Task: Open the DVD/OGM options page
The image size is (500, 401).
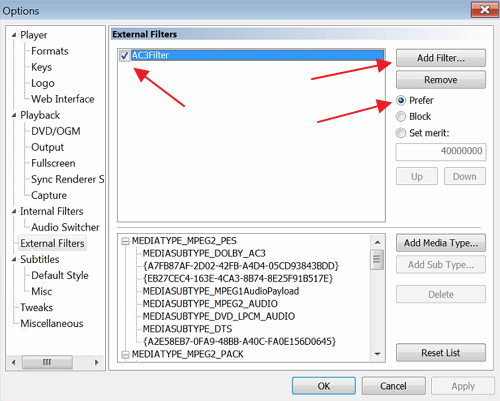Action: pyautogui.click(x=56, y=131)
